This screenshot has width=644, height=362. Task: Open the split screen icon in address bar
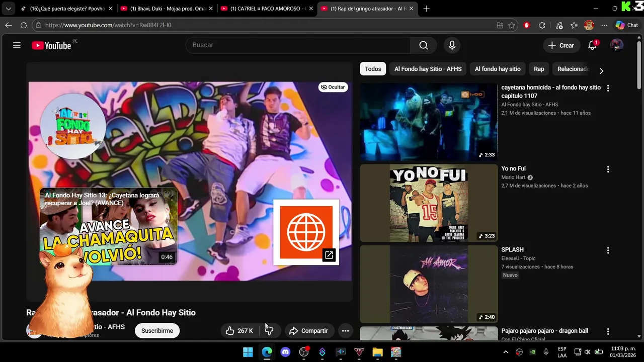500,25
